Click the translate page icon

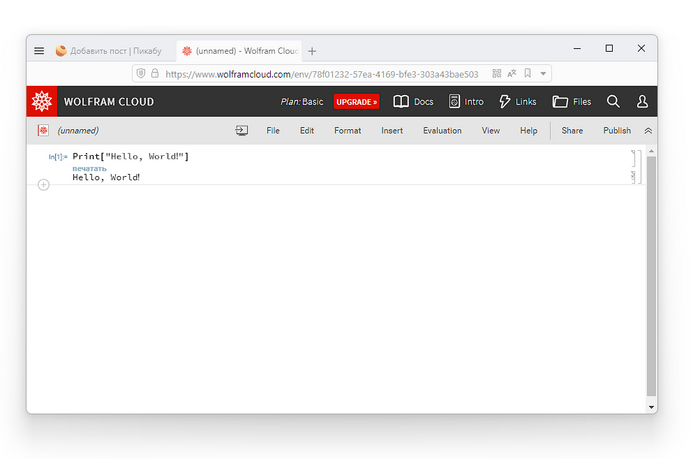512,73
